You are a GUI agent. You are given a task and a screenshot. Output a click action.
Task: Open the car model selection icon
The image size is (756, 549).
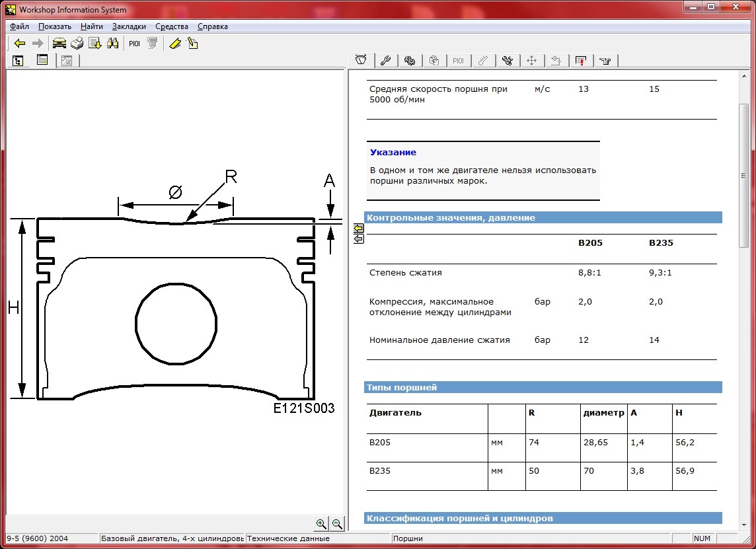59,44
